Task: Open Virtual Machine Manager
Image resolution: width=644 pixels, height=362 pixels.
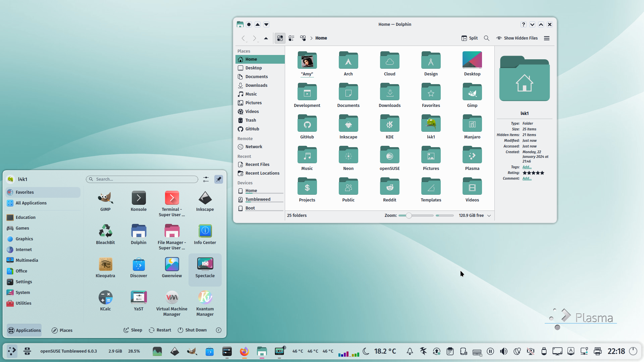Action: [172, 303]
